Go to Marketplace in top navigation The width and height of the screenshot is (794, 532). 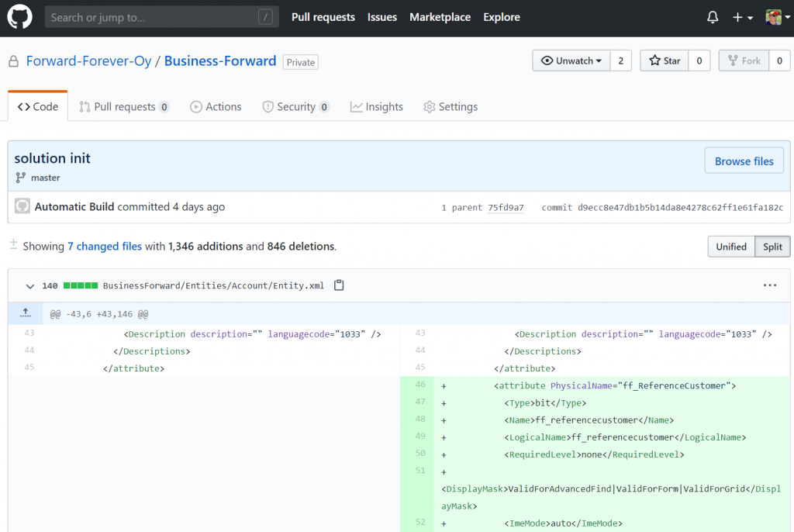point(440,17)
